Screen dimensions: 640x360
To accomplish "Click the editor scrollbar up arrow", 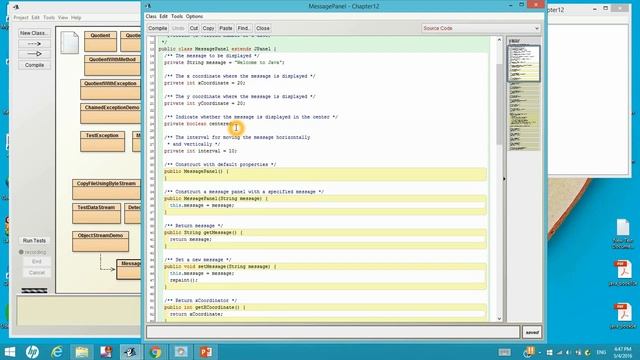I will (499, 40).
